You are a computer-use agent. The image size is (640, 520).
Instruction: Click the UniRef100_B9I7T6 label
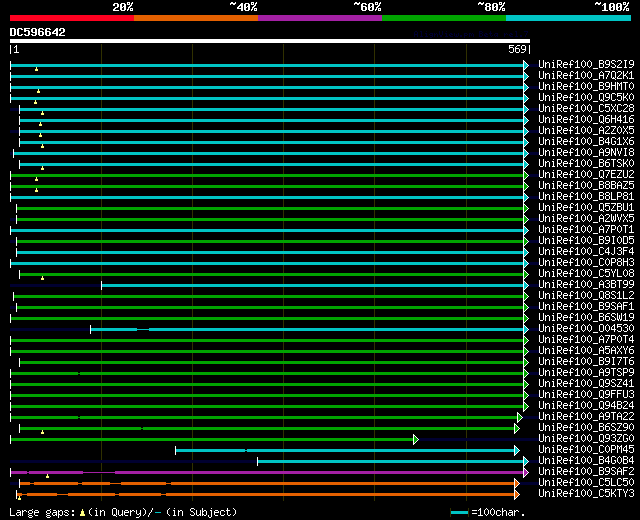click(x=586, y=362)
